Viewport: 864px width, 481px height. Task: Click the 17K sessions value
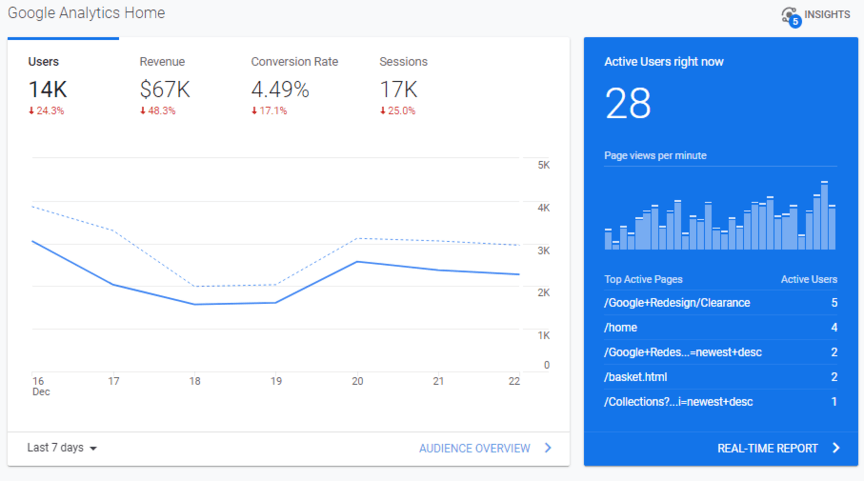click(398, 89)
